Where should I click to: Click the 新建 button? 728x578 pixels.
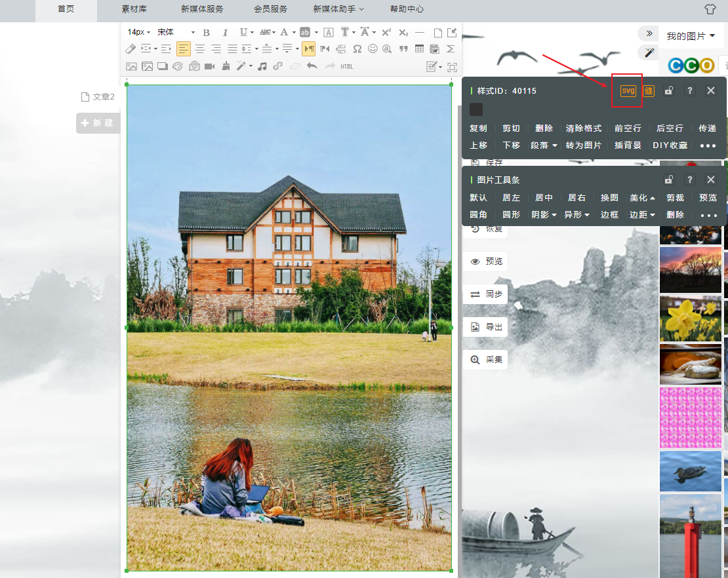point(98,123)
